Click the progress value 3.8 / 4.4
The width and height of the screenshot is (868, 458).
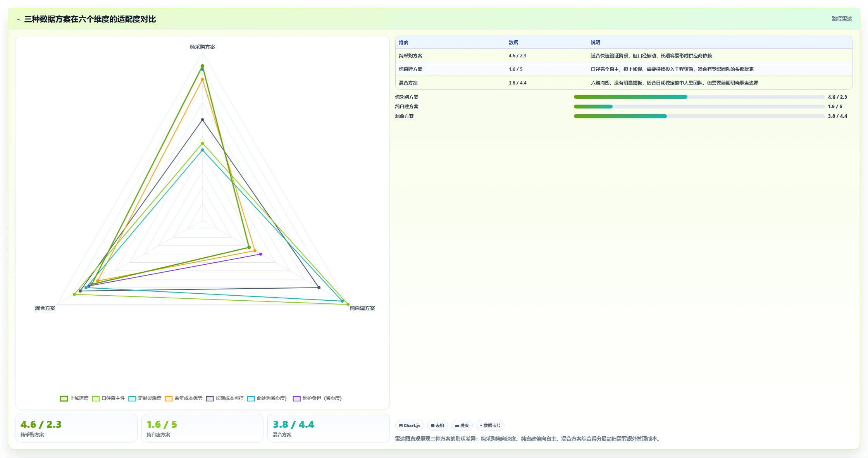837,116
